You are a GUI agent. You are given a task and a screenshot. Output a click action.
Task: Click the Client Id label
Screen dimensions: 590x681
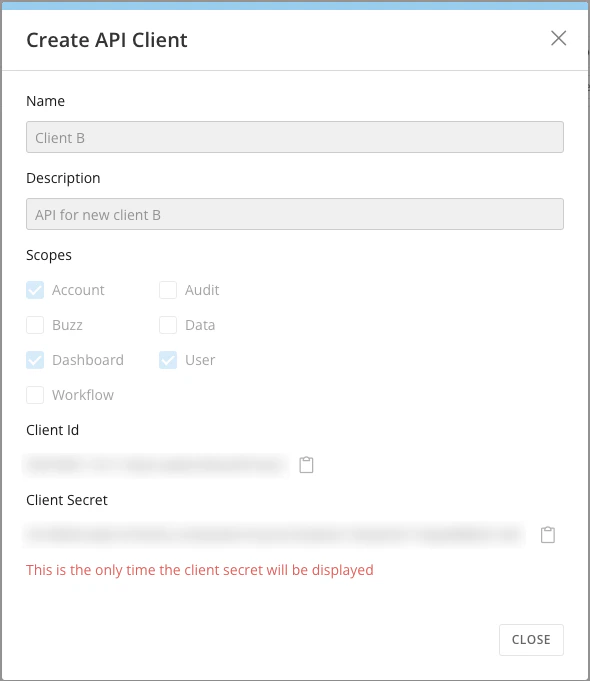point(53,430)
